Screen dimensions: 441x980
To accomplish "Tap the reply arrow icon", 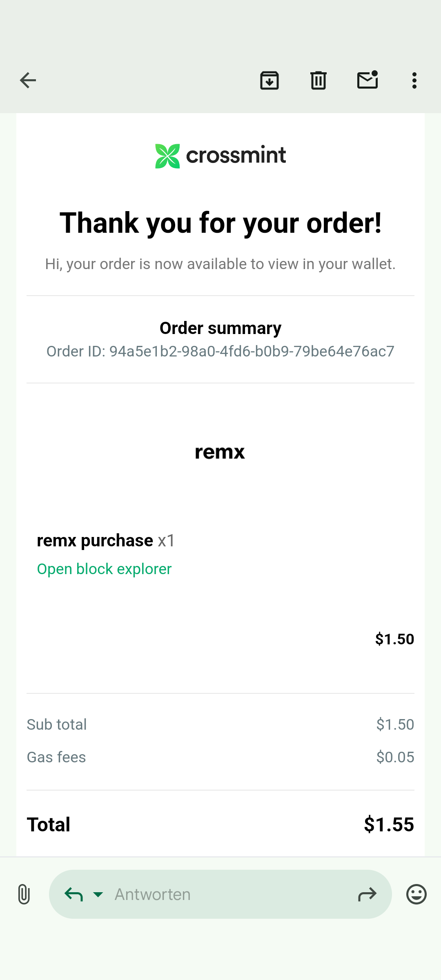I will (x=74, y=894).
